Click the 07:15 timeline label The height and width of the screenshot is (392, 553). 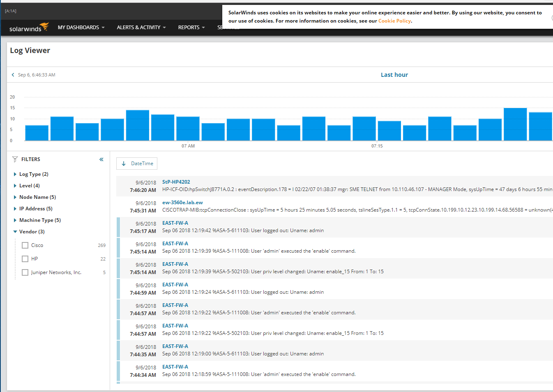377,146
